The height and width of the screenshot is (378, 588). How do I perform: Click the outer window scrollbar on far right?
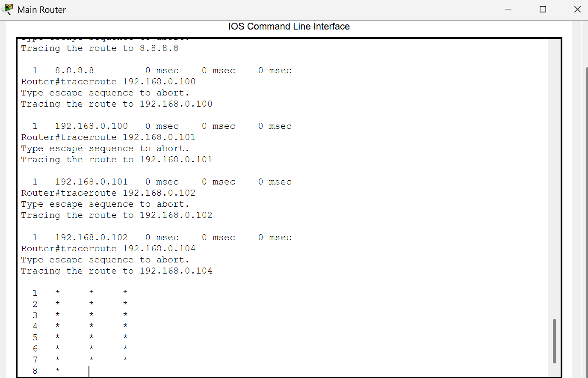(585, 214)
